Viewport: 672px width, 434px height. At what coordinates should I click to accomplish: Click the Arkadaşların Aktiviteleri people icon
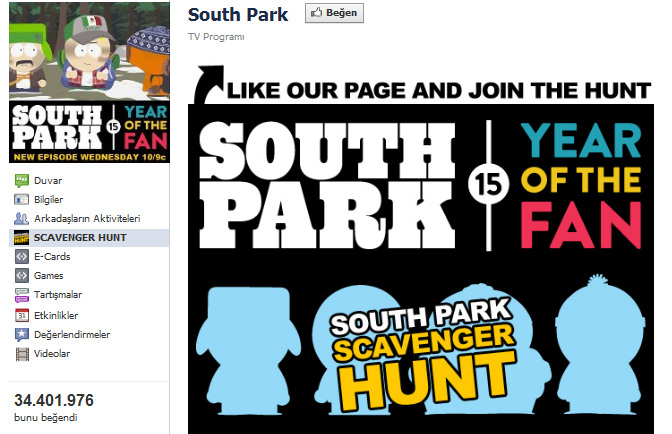tap(21, 218)
